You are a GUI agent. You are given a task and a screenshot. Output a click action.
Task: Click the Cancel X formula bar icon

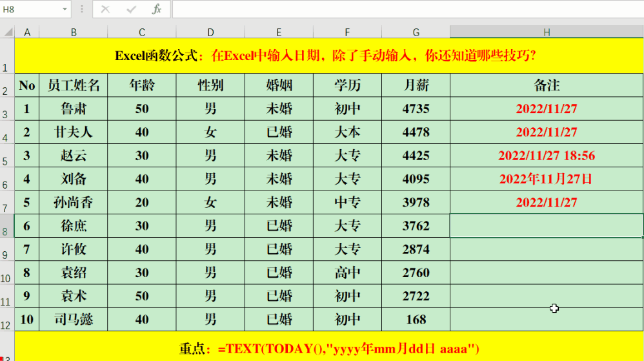coord(105,9)
